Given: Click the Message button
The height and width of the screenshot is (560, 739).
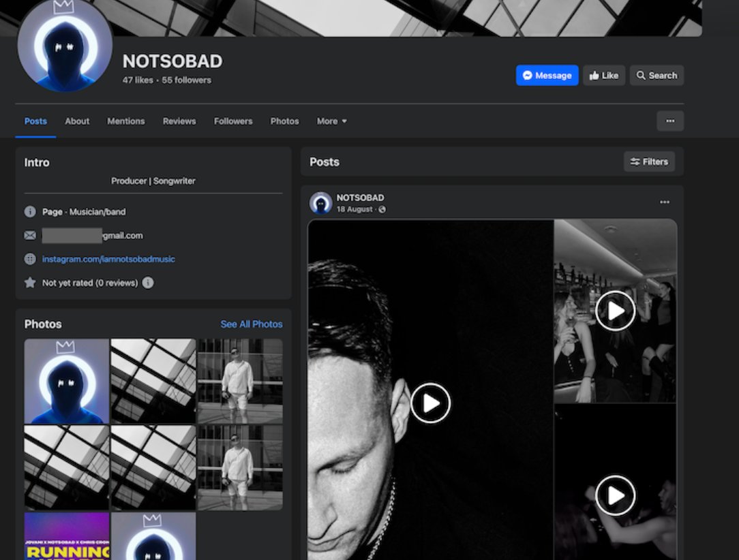Looking at the screenshot, I should [x=547, y=76].
